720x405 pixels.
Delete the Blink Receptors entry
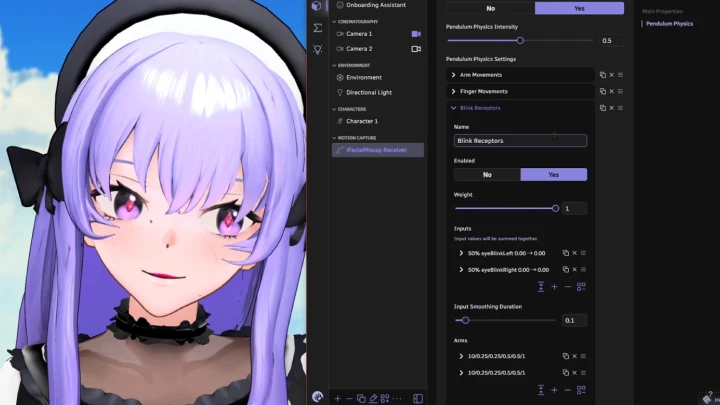click(x=612, y=108)
